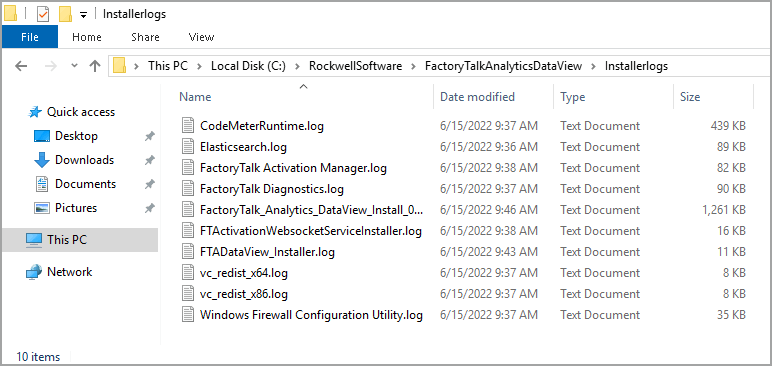Open the File ribbon tab

pyautogui.click(x=30, y=37)
